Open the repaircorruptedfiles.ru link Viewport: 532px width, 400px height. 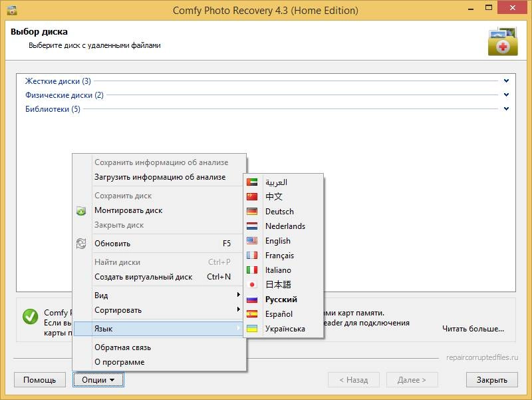[x=482, y=357]
